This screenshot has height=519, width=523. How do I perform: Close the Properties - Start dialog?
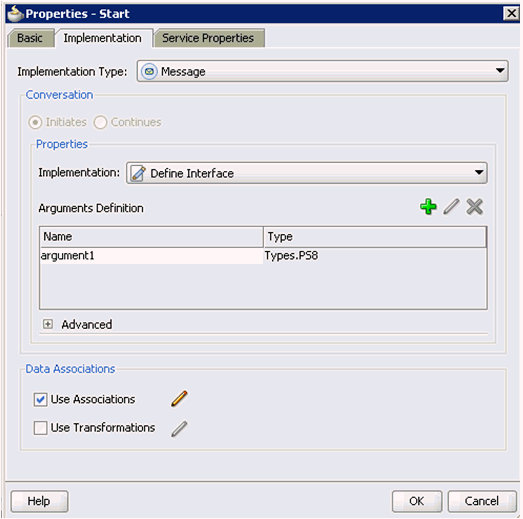coord(511,14)
